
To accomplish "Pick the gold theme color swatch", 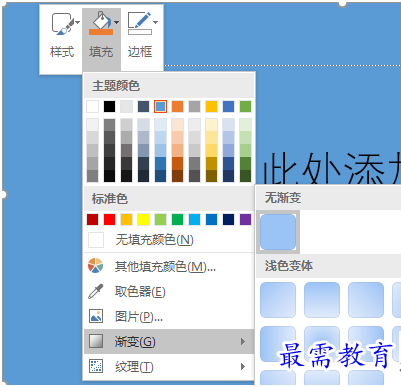I will click(211, 106).
